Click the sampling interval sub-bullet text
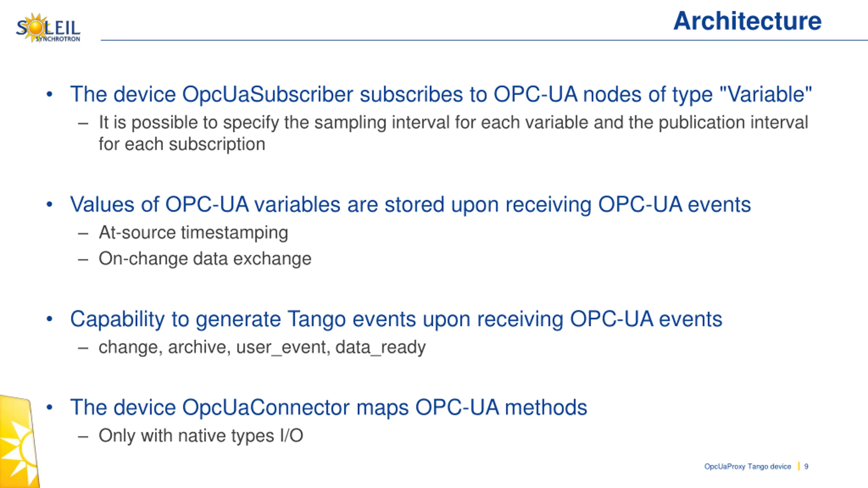Viewport: 868px width, 488px height. tap(453, 133)
